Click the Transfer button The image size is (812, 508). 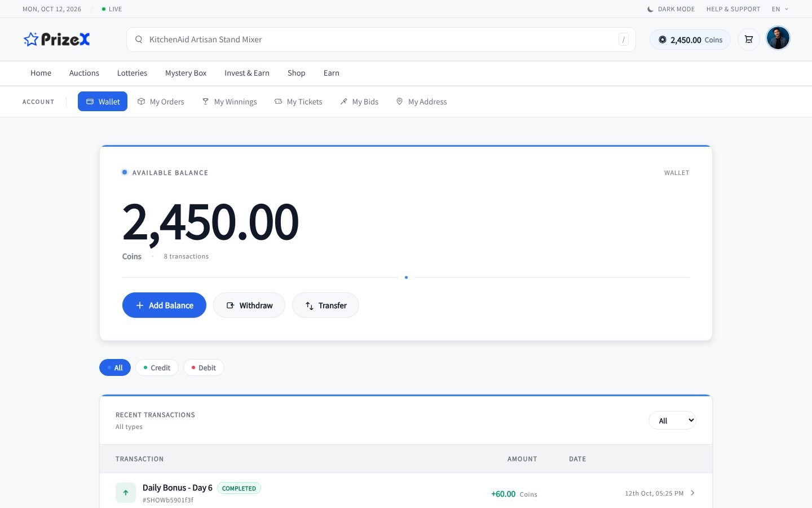pos(325,305)
